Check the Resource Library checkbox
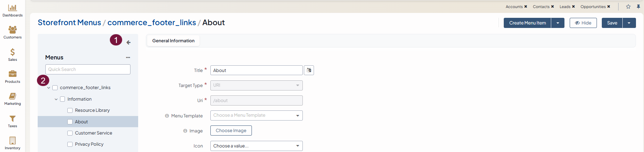The image size is (644, 152). point(70,110)
